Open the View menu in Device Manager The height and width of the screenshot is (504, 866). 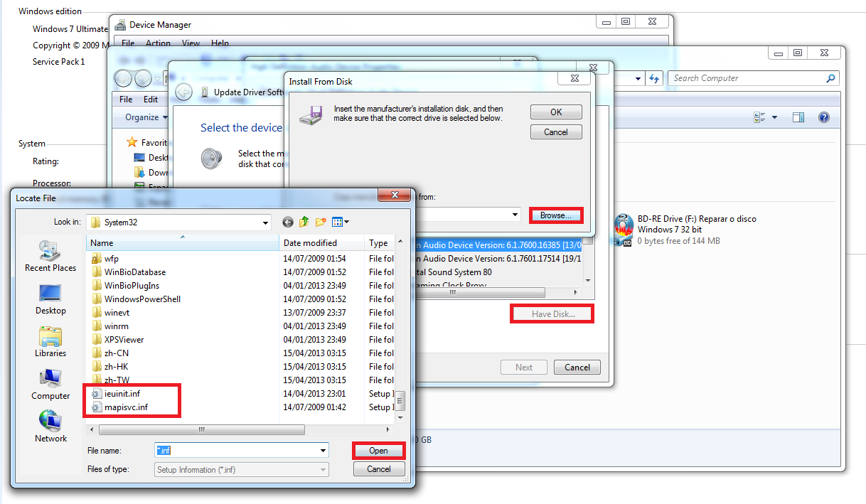coord(191,43)
